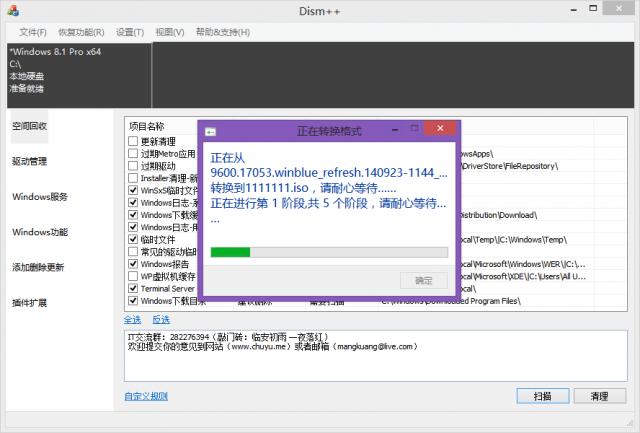Viewport: 640px width, 433px height.
Task: Enable the WP虚拟机缓存 checkbox
Action: click(133, 276)
